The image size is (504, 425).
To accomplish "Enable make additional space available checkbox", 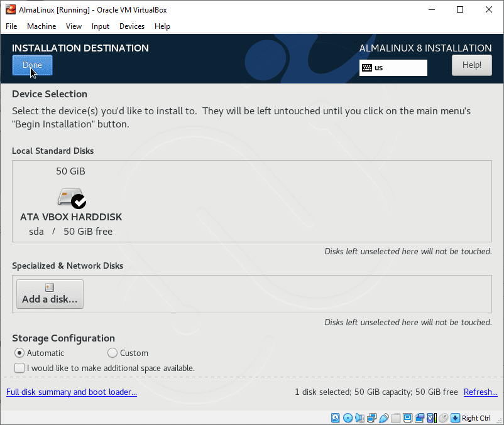I will click(x=19, y=368).
